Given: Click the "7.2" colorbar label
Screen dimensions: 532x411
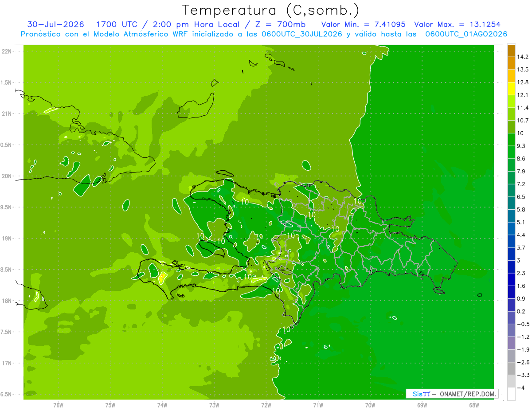Looking at the screenshot, I should point(521,184).
